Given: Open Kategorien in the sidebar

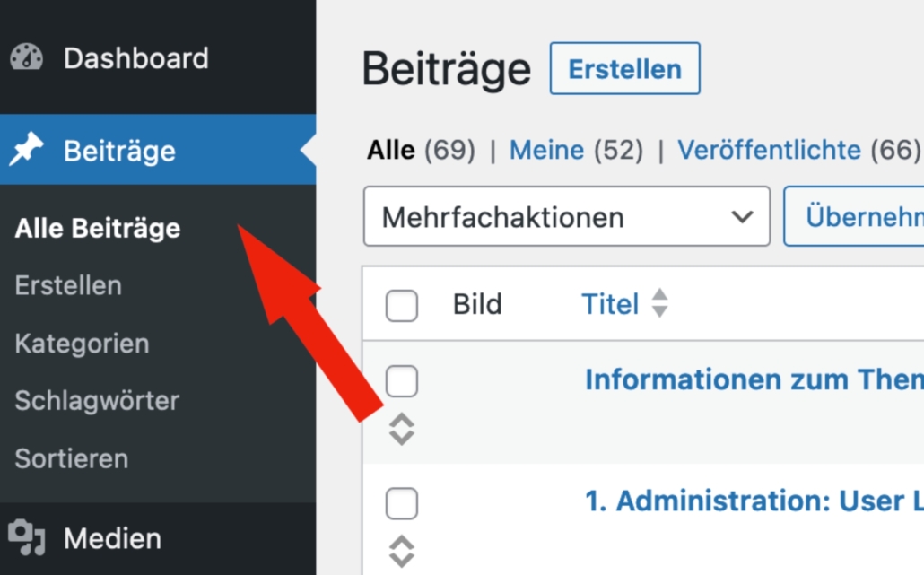Looking at the screenshot, I should tap(82, 344).
